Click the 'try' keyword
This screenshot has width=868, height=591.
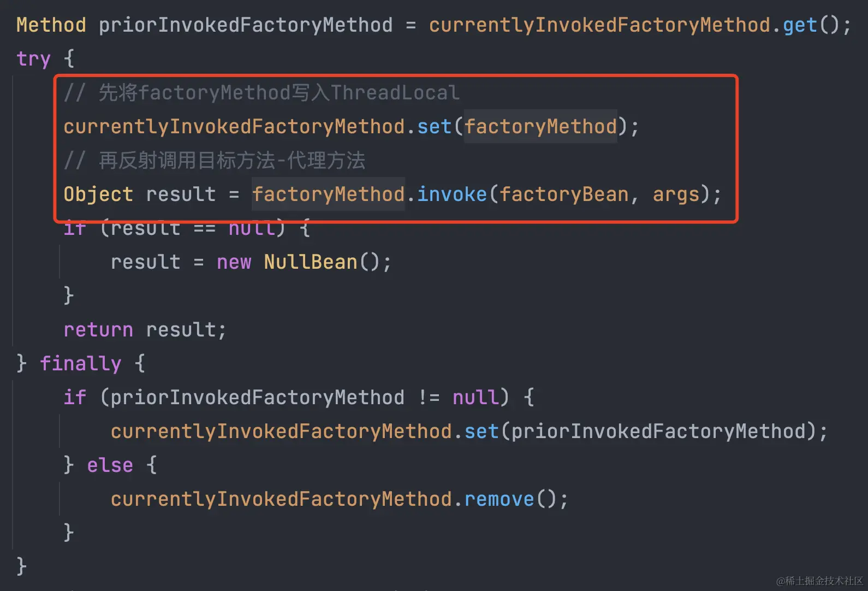click(x=34, y=59)
